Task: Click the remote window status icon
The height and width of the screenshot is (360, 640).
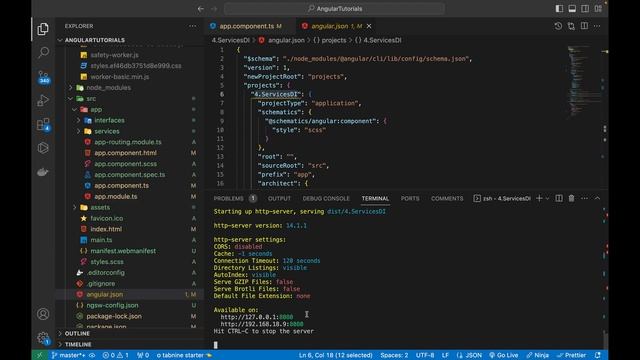Action: [x=40, y=355]
